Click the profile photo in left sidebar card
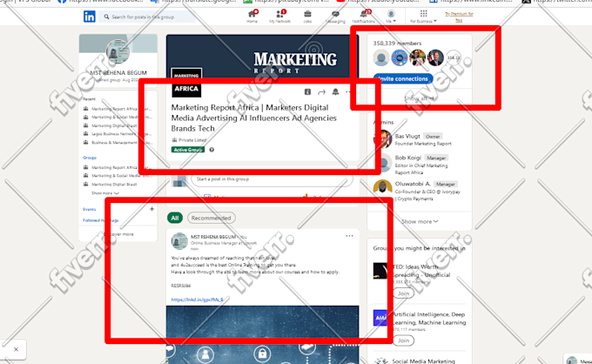 click(118, 51)
